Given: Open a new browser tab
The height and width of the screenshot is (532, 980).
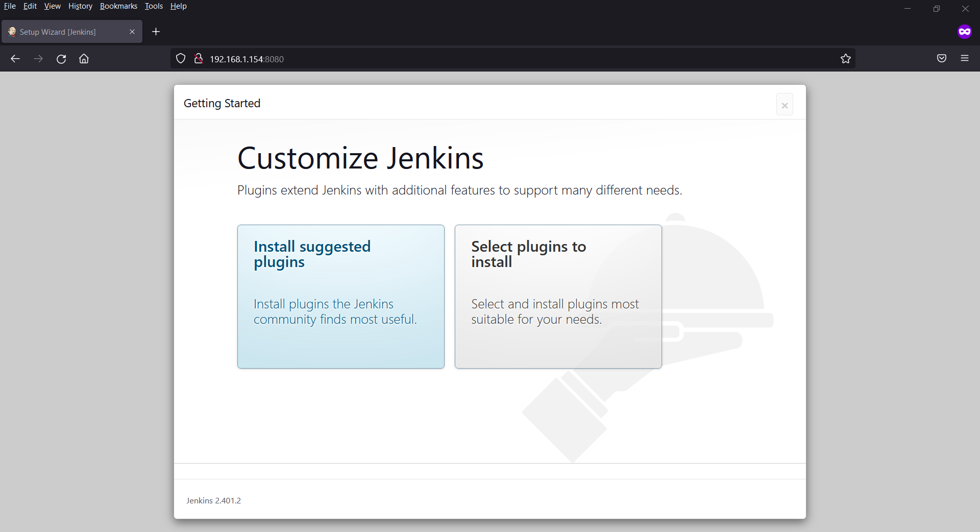Looking at the screenshot, I should coord(156,32).
